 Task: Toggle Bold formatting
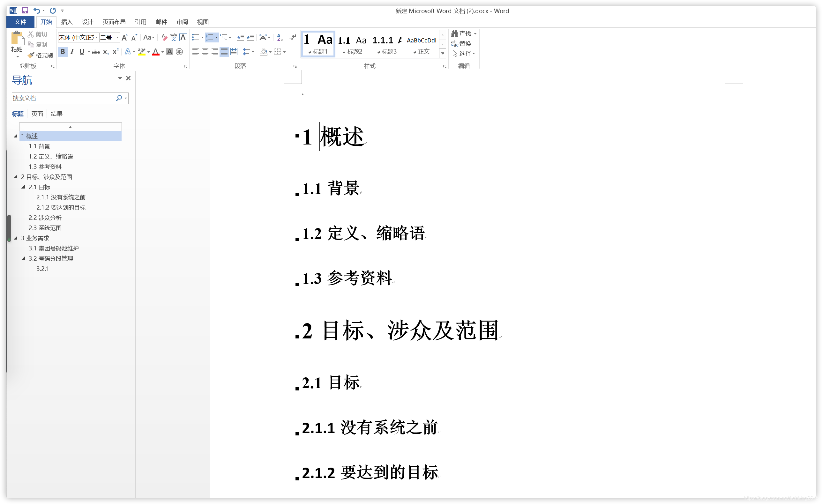(63, 52)
